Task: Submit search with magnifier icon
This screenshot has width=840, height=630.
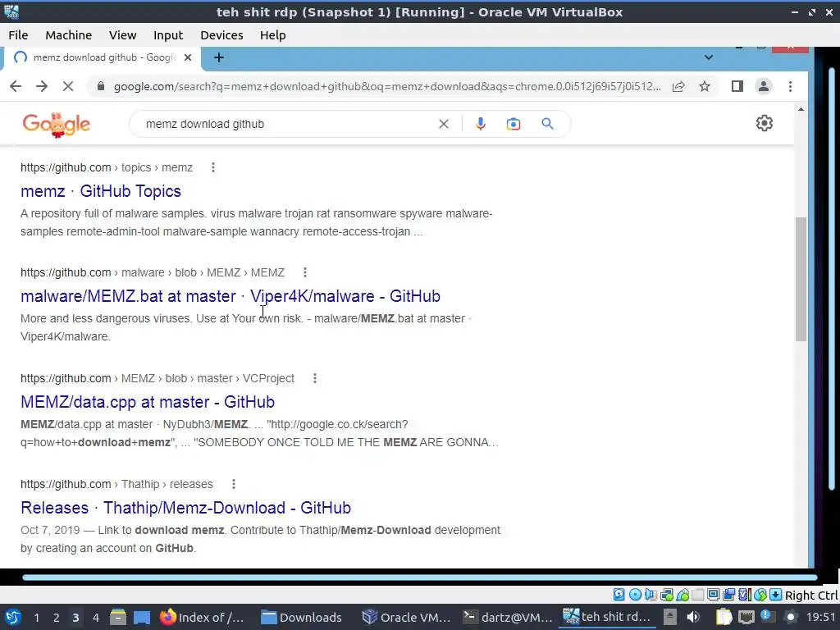Action: 547,124
